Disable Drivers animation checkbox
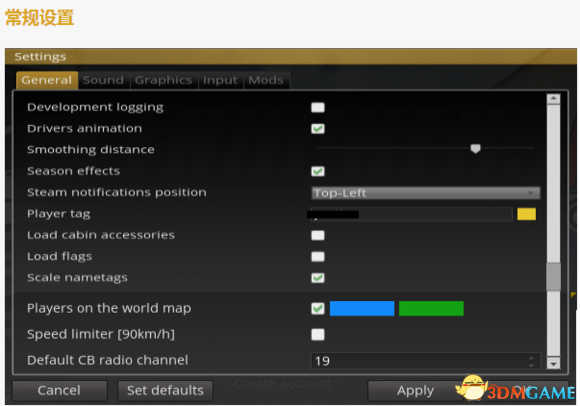Image resolution: width=580 pixels, height=406 pixels. point(318,129)
